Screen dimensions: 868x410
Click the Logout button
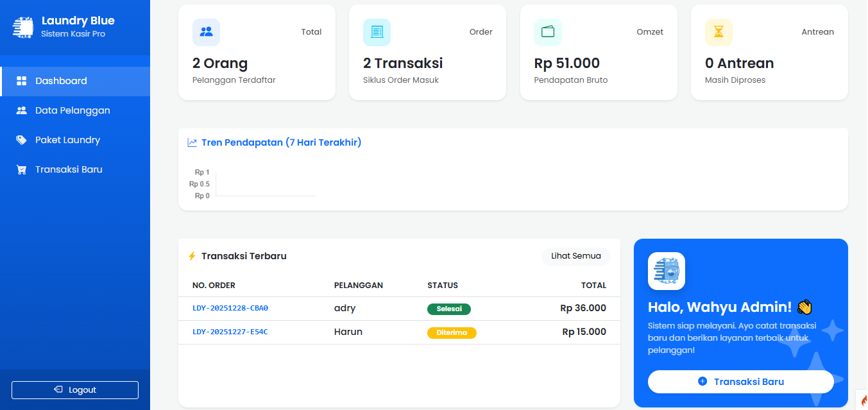click(x=75, y=390)
